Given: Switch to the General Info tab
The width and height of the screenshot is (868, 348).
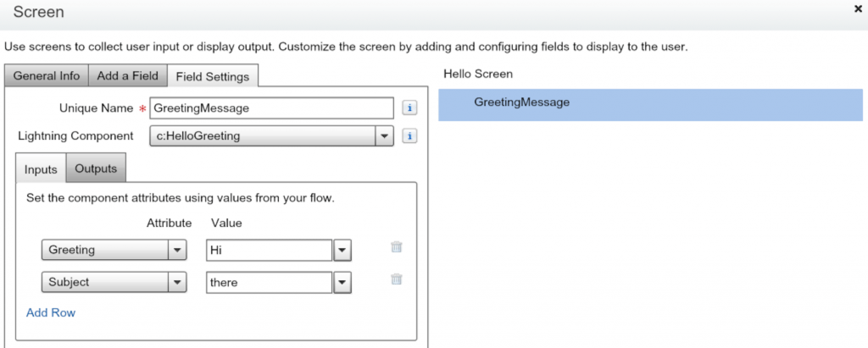Looking at the screenshot, I should point(47,75).
